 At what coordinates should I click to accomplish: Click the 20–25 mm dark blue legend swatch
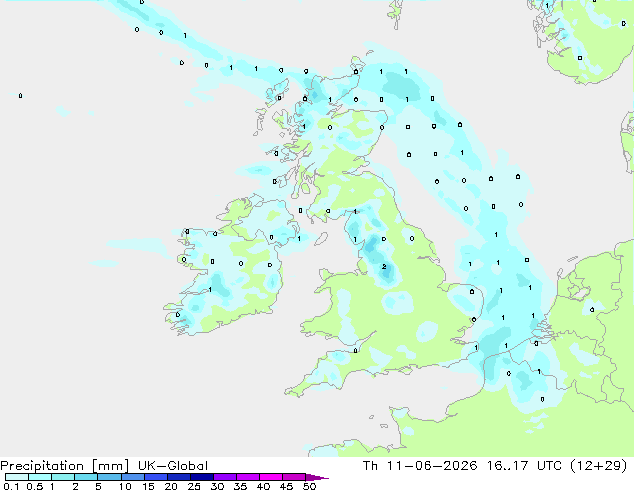pos(179,477)
